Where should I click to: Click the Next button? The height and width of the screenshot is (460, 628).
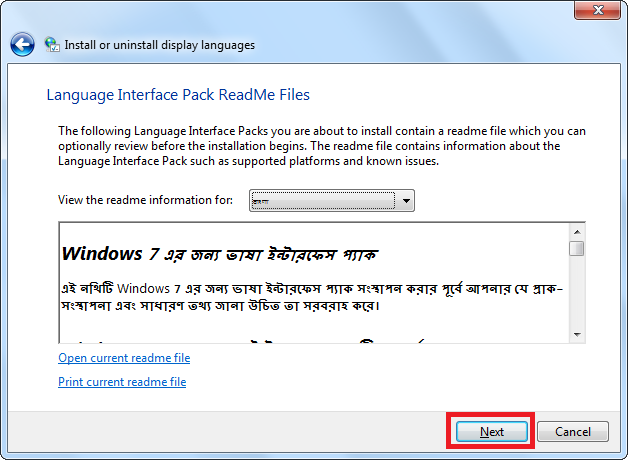492,432
